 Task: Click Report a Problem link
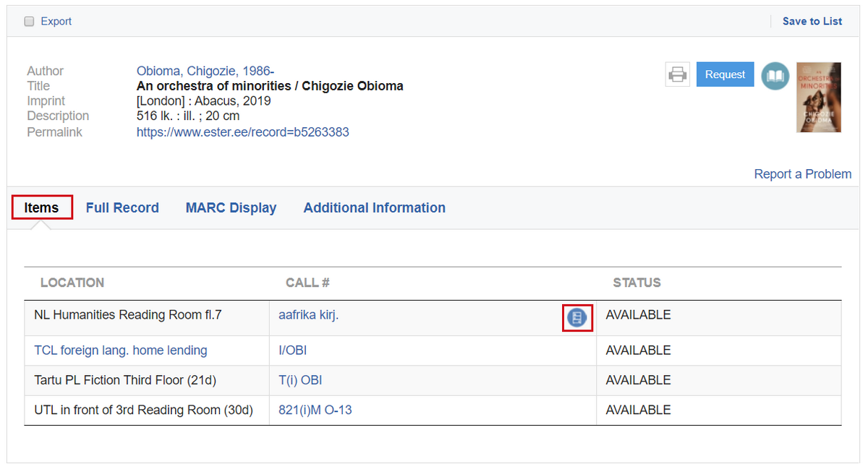tap(802, 174)
